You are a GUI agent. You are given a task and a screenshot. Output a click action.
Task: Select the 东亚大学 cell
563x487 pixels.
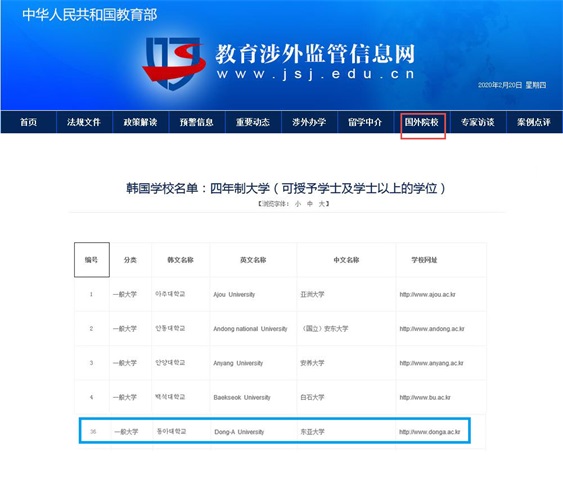[x=346, y=432]
